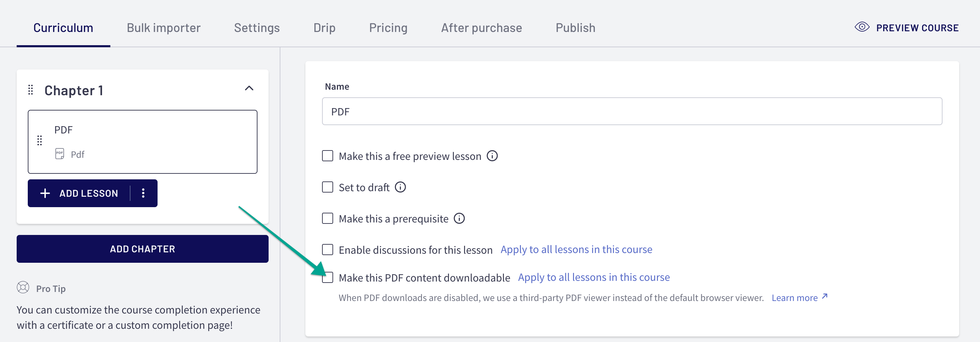The image size is (980, 342).
Task: Click the PDF lesson drag handle icon
Action: point(40,140)
